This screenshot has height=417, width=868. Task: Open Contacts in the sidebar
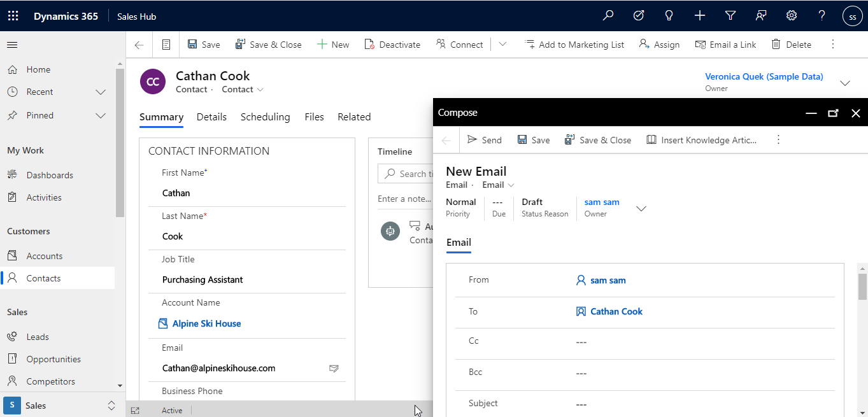(57, 278)
